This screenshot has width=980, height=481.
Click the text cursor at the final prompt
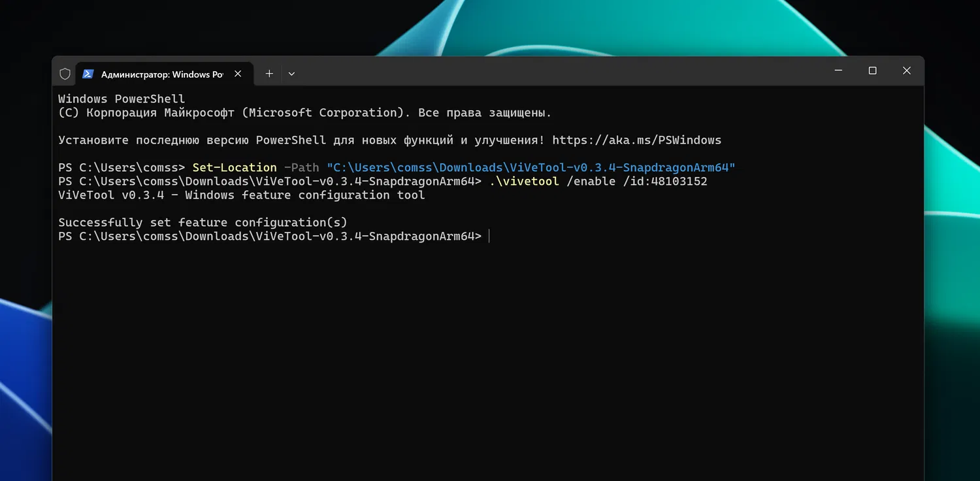click(489, 236)
